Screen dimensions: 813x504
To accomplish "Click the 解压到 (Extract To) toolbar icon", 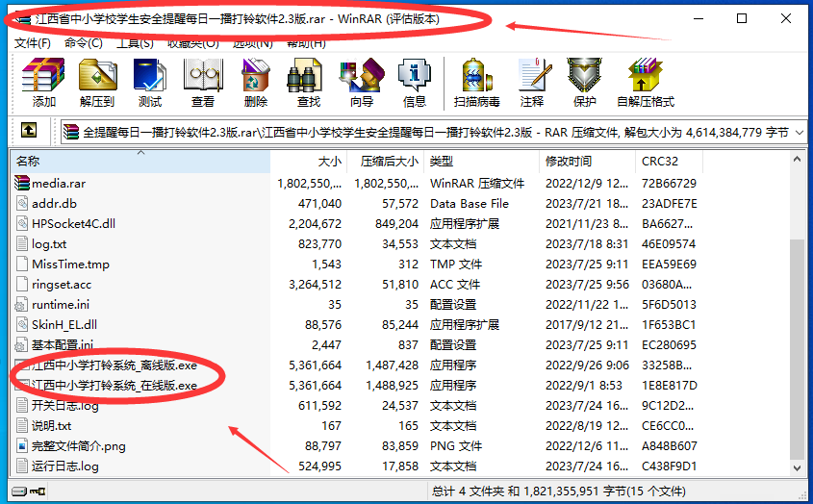I will pos(97,76).
